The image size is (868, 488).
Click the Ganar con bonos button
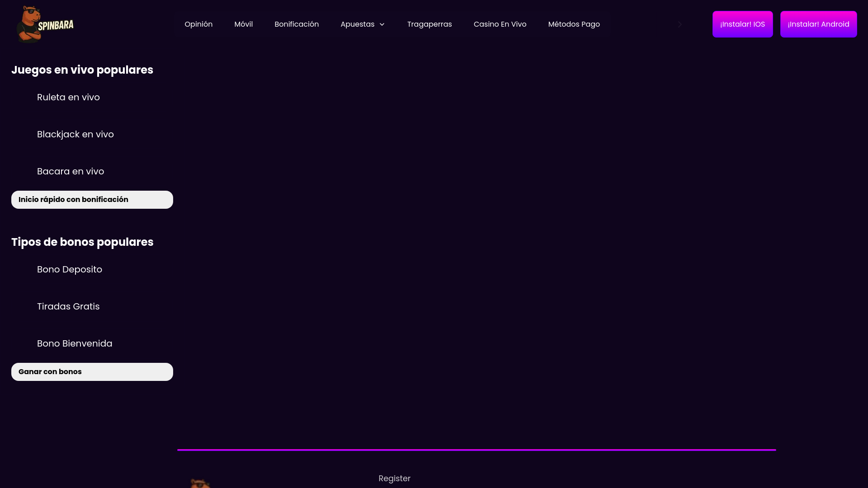coord(92,372)
